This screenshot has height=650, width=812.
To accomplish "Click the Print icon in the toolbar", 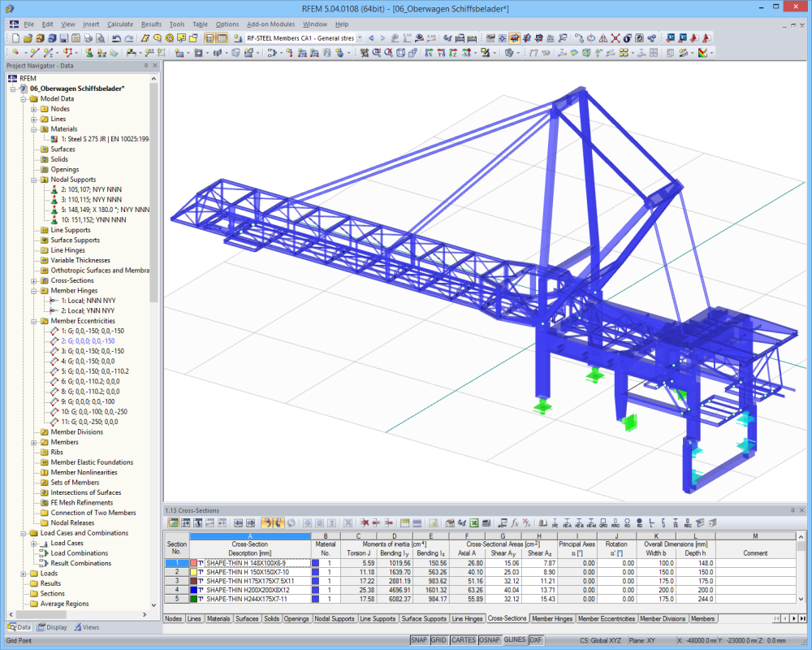I will (87, 37).
